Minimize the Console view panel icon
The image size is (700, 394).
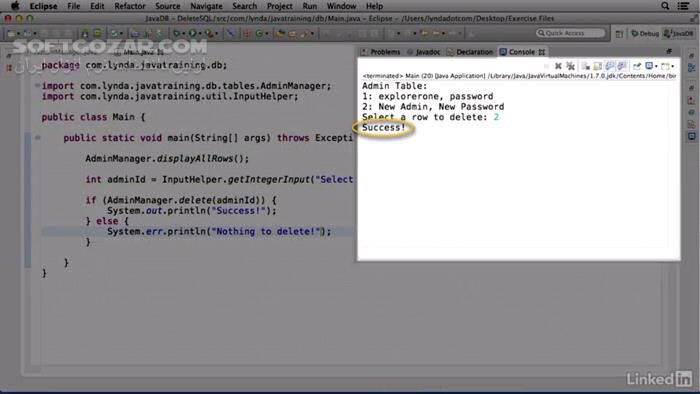coord(669,52)
